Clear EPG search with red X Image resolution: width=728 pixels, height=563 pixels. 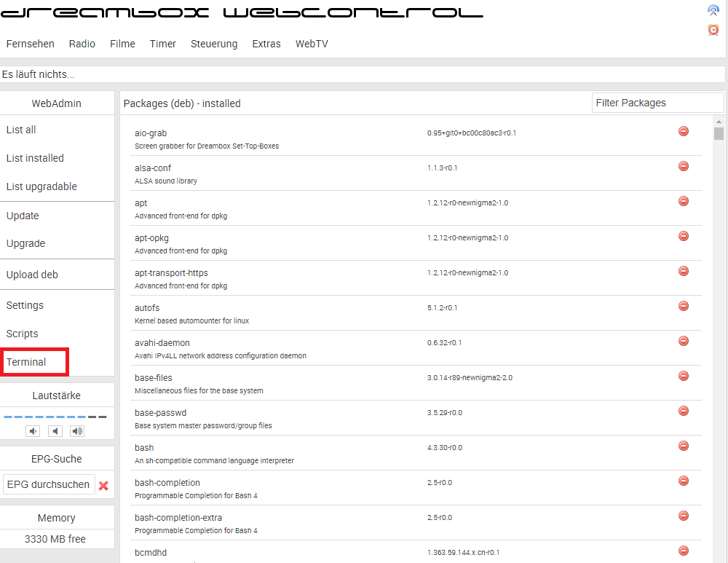[103, 485]
